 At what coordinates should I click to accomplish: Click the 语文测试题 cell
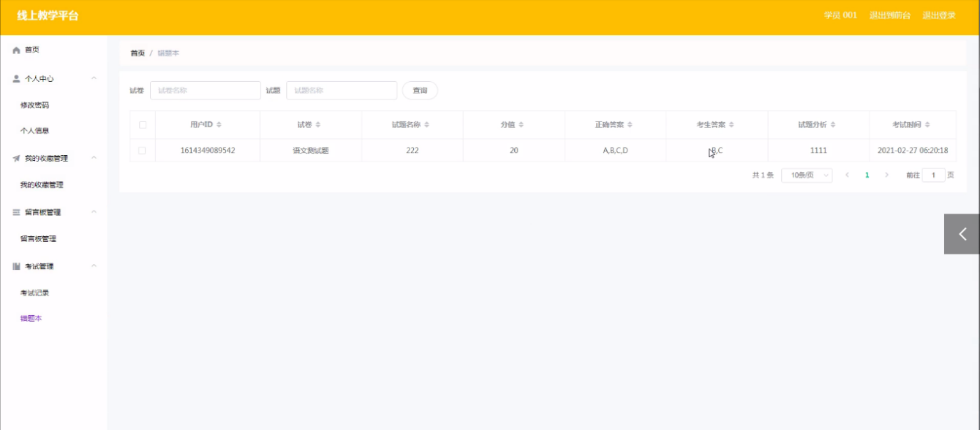click(x=311, y=151)
